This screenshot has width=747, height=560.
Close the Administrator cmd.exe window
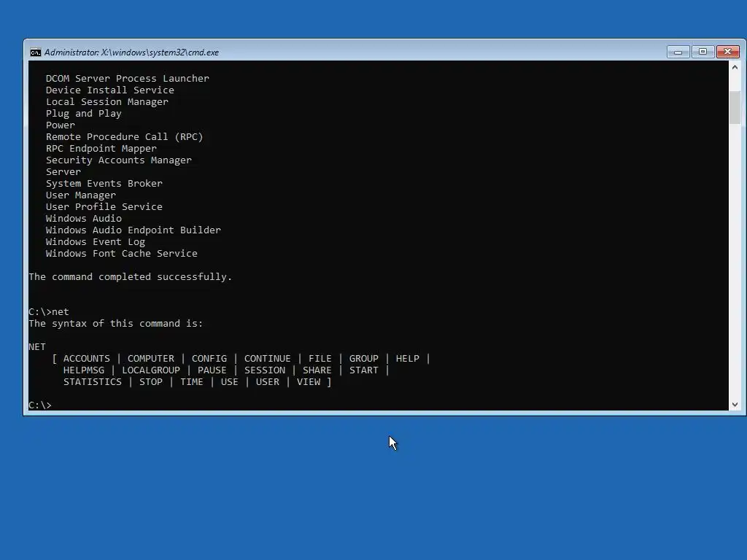coord(728,52)
